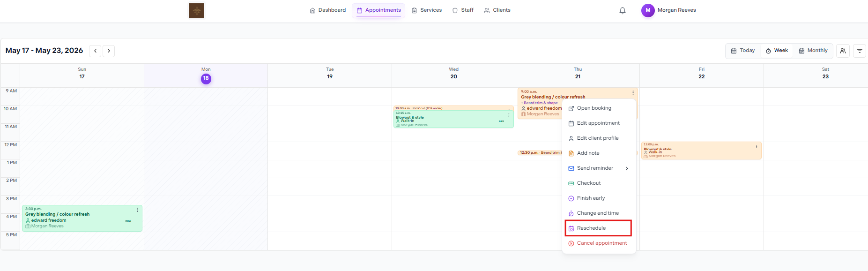868x271 pixels.
Task: Click the May 17 - May 23, 2026 heading
Action: click(x=44, y=51)
